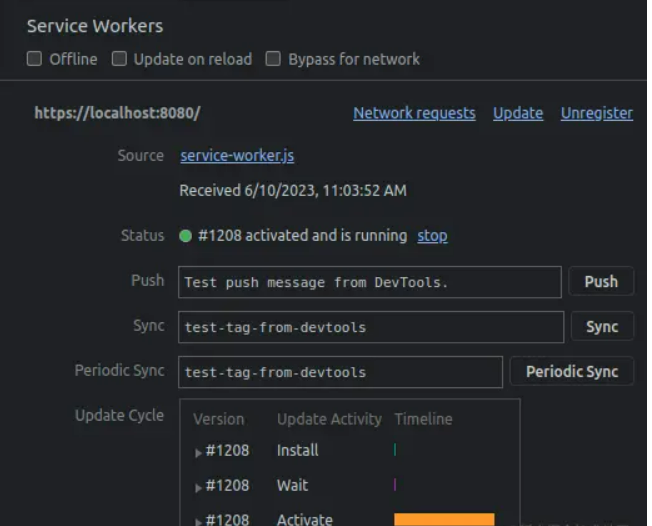Unregister the localhost service worker

[x=597, y=113]
